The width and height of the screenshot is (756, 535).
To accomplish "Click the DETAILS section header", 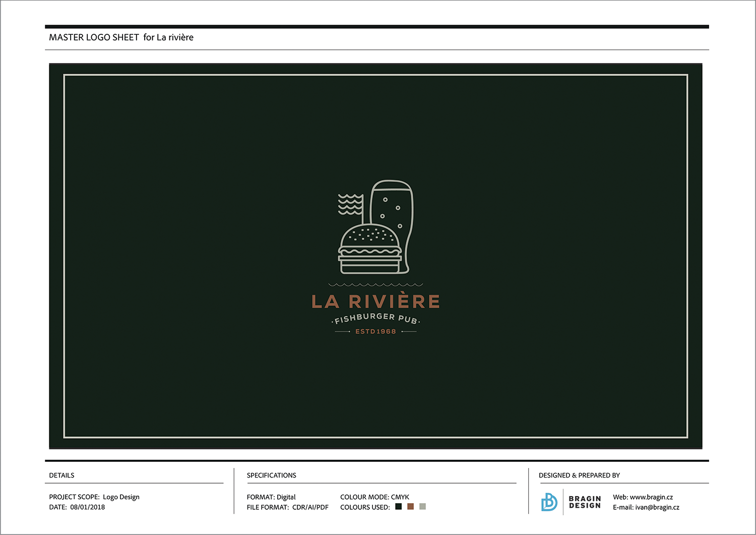I will (61, 475).
